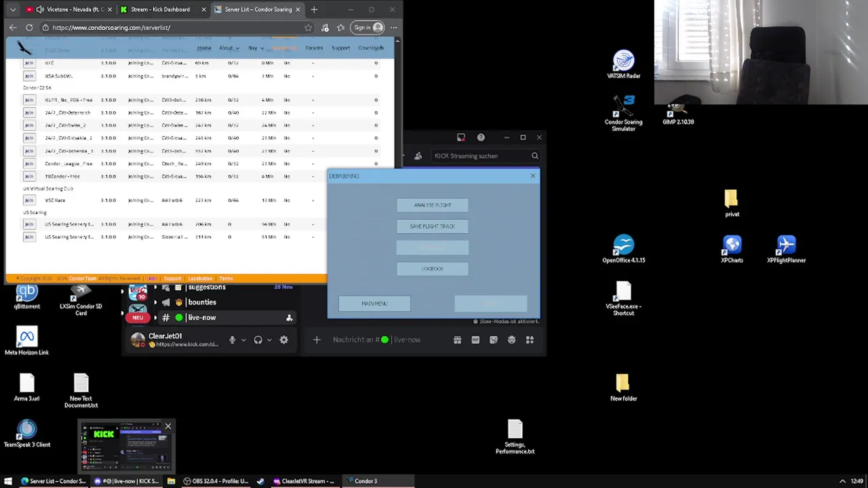Open New Text Document.txt on desktop
This screenshot has width=868, height=488.
point(81,391)
